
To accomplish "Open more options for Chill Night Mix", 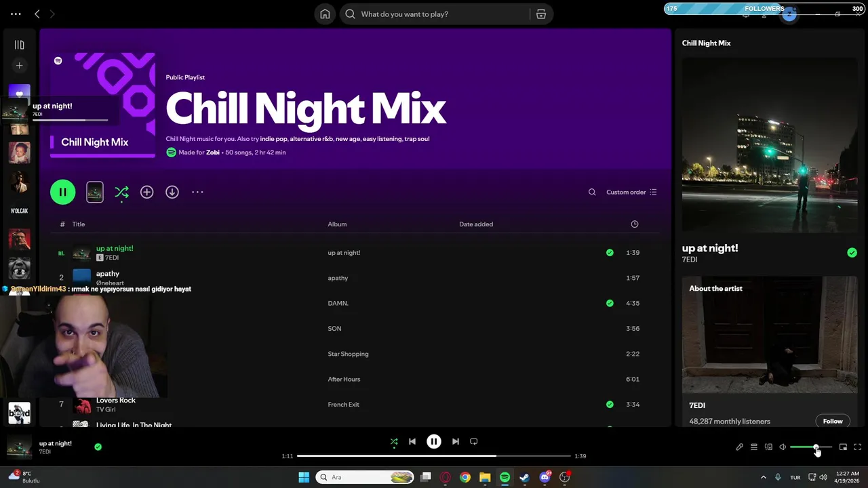I will [197, 192].
